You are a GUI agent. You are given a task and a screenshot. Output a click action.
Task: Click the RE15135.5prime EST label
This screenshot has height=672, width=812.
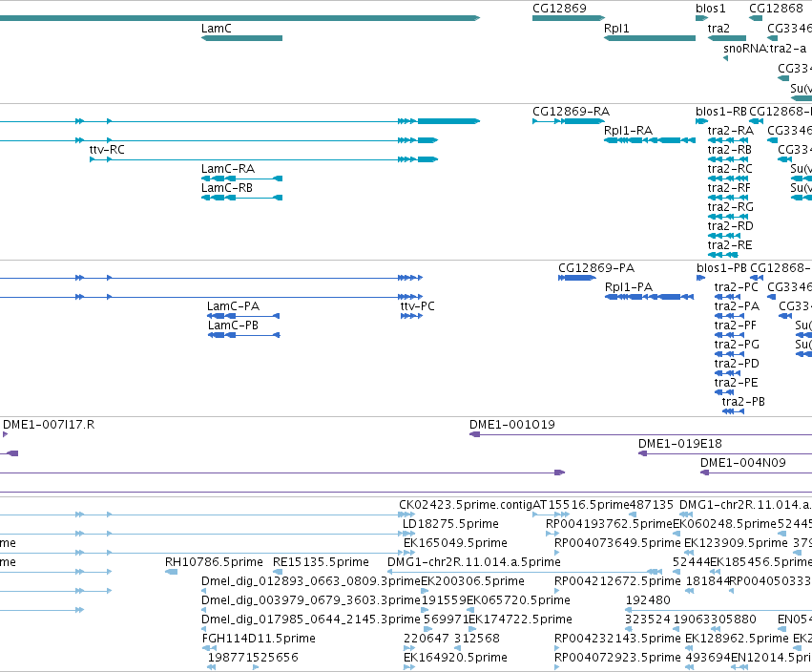pos(321,562)
